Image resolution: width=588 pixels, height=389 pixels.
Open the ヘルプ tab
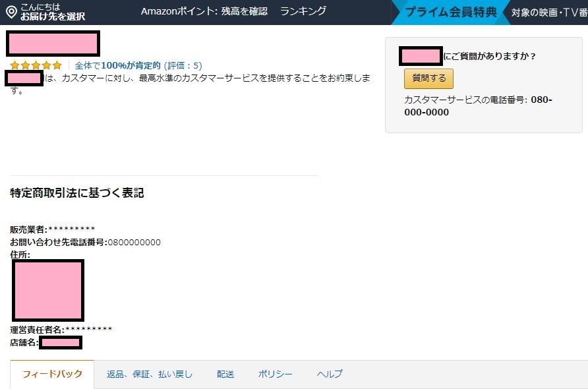[x=329, y=374]
